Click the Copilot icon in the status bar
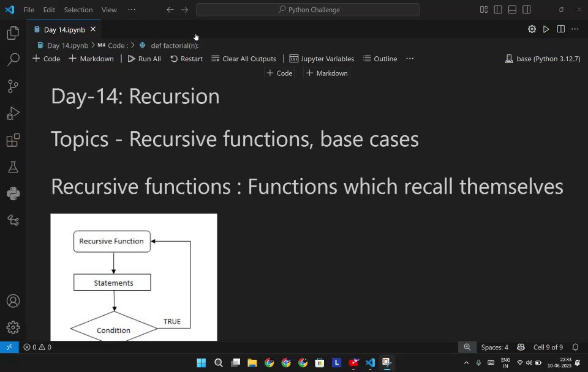Image resolution: width=588 pixels, height=372 pixels. pyautogui.click(x=521, y=348)
